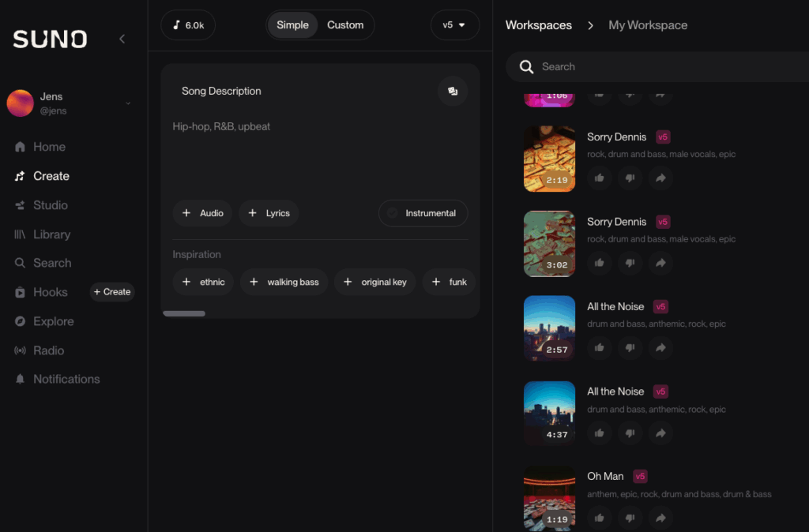The image size is (809, 532).
Task: Go to Explore in the sidebar
Action: point(53,321)
